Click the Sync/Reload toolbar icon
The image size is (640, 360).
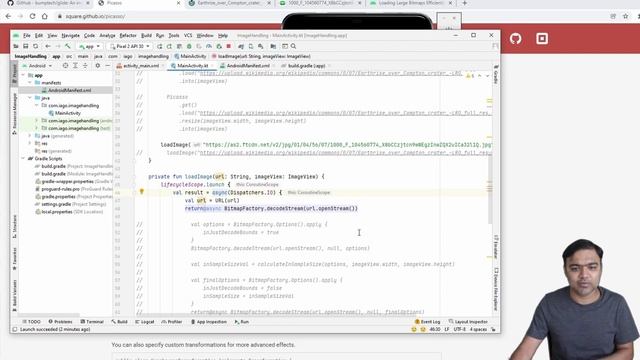coord(36,46)
